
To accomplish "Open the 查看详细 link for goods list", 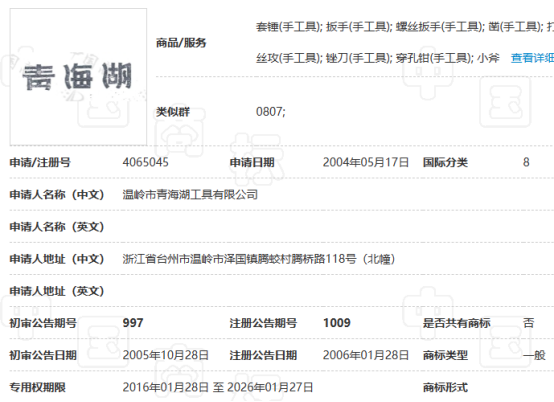I will [x=532, y=58].
